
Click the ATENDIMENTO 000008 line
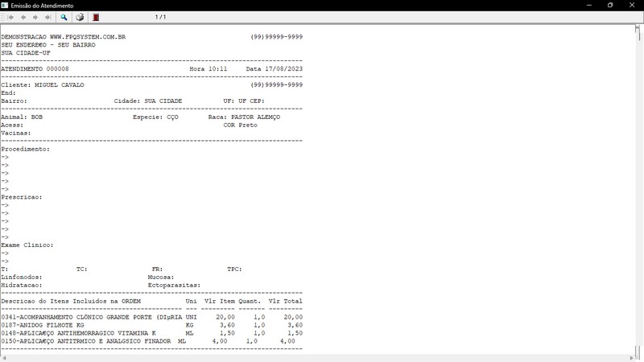pos(35,69)
